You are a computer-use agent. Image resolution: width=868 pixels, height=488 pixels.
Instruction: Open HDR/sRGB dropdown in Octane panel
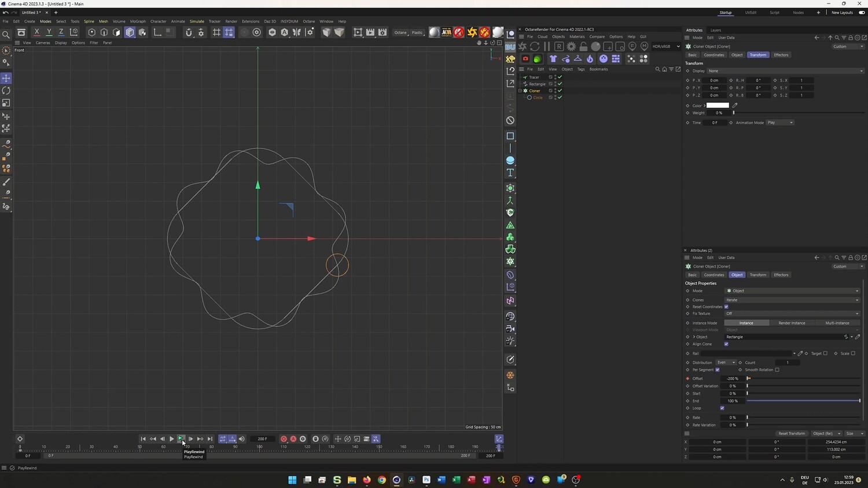click(x=666, y=46)
